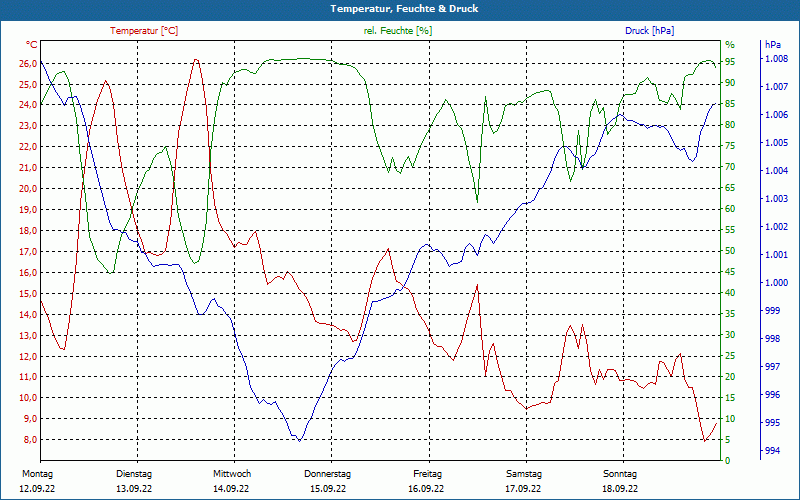The image size is (800, 500).
Task: Click the date '18.09.22'
Action: pyautogui.click(x=620, y=489)
